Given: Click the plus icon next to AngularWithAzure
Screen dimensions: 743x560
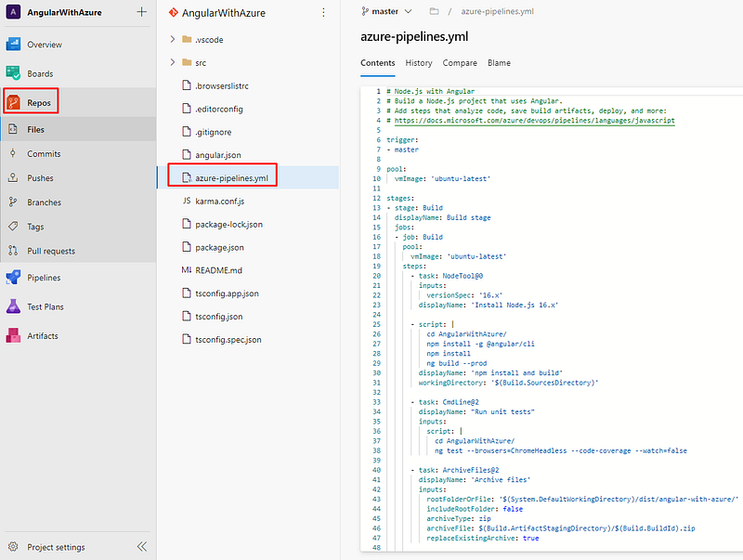Looking at the screenshot, I should (141, 12).
